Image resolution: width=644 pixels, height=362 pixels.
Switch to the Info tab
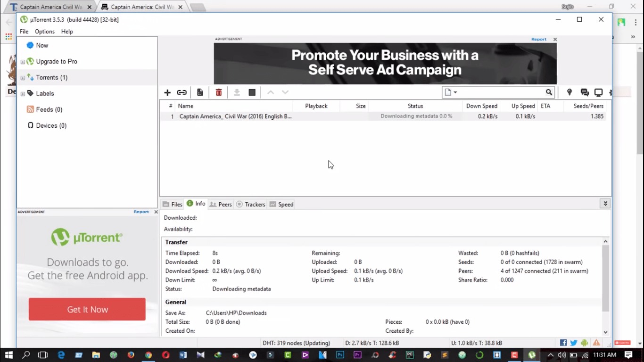click(196, 204)
